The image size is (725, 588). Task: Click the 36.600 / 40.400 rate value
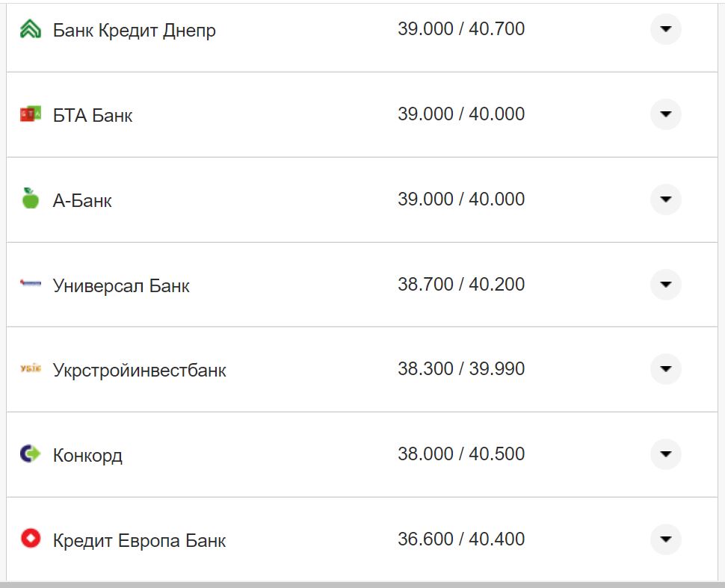(461, 539)
